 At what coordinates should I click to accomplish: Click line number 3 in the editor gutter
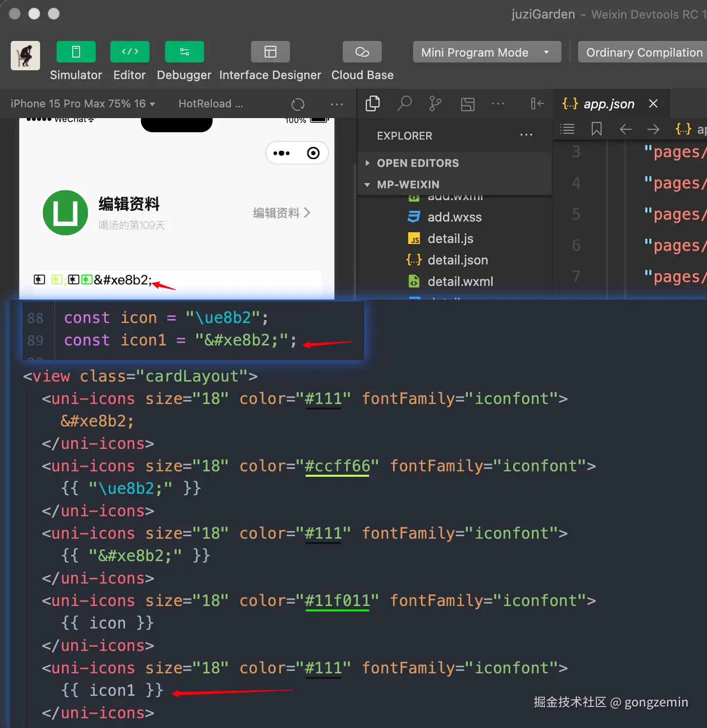(x=576, y=152)
